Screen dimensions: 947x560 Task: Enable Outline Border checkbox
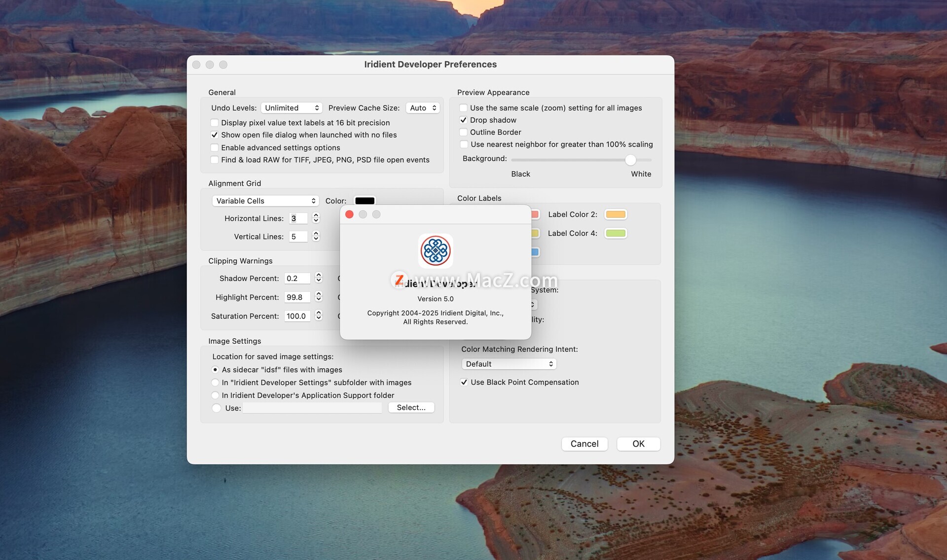click(464, 132)
